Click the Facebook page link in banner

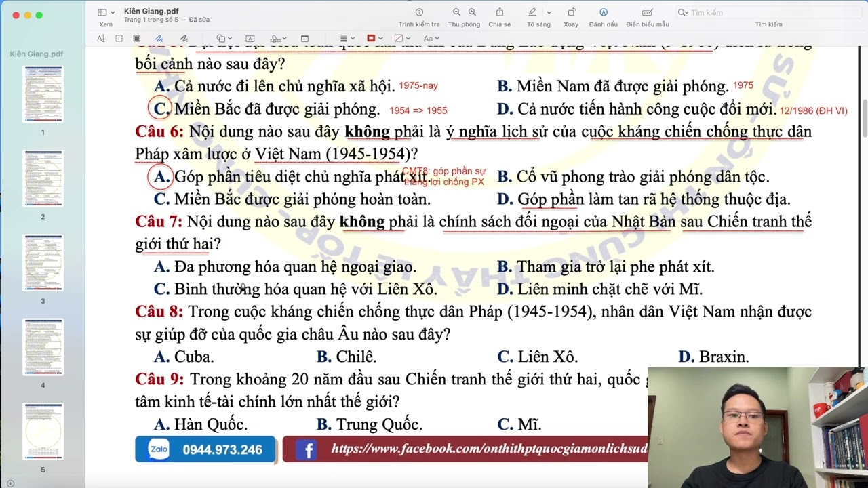[x=489, y=449]
